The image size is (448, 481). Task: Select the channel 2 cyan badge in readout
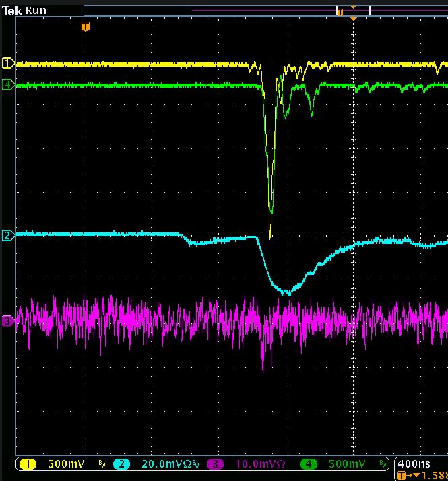123,464
